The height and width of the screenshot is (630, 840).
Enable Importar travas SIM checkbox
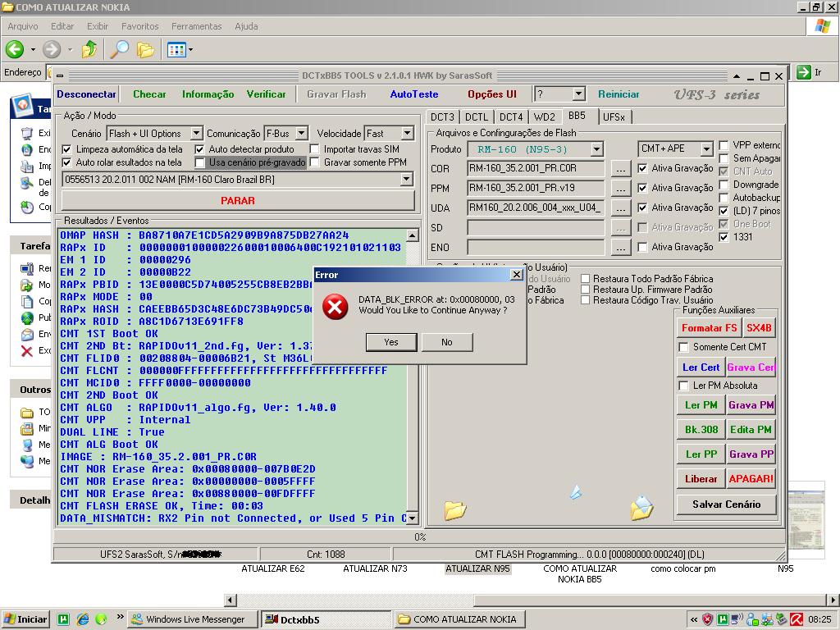point(314,149)
